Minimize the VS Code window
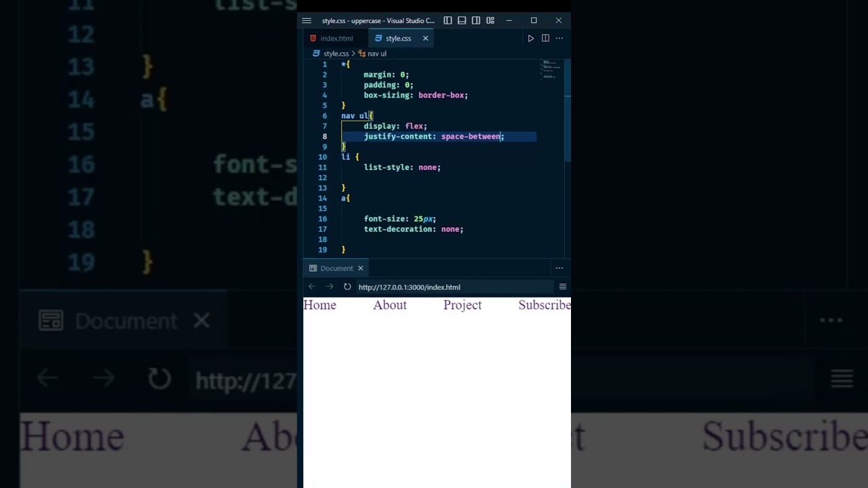This screenshot has height=488, width=868. point(509,20)
